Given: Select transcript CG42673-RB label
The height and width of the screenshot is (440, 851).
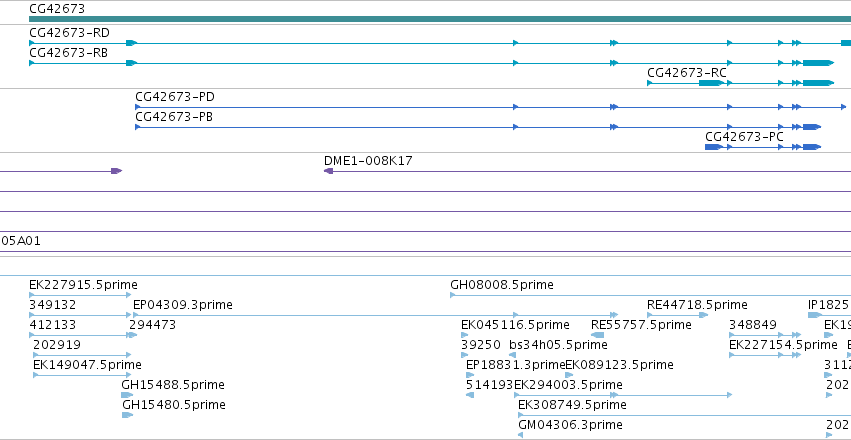Looking at the screenshot, I should (x=68, y=53).
